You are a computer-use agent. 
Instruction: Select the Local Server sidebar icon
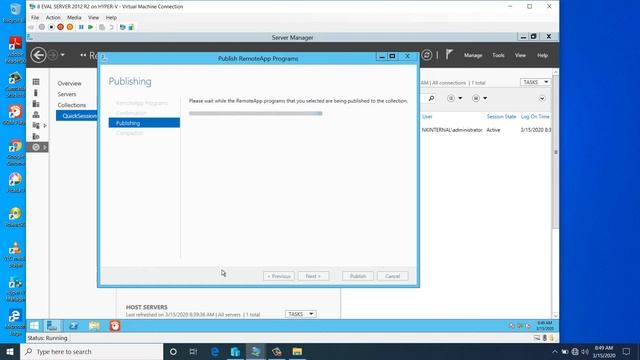36,93
